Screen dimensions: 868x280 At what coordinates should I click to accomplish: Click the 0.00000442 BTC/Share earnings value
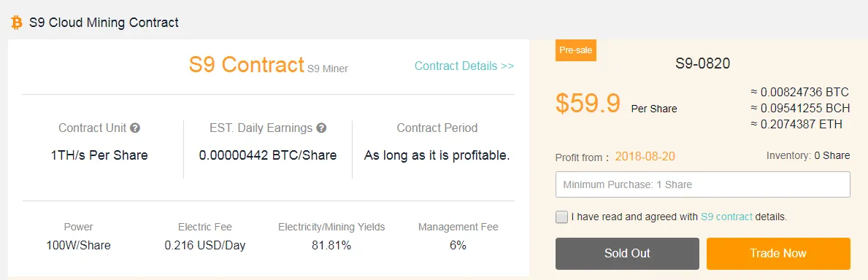(x=268, y=155)
